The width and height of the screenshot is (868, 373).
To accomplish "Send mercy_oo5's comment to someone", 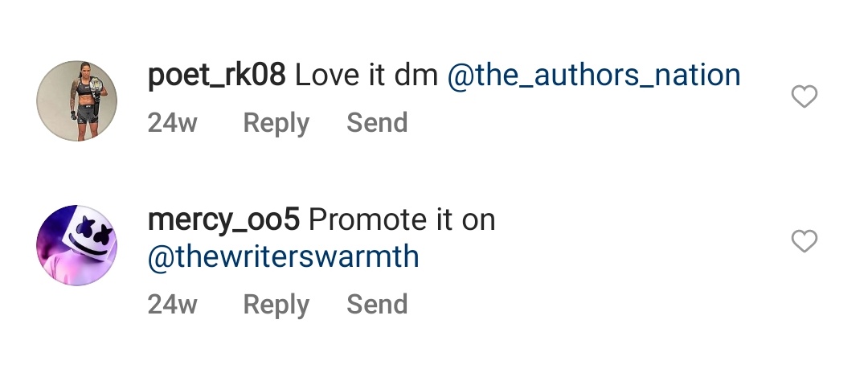I will point(377,304).
